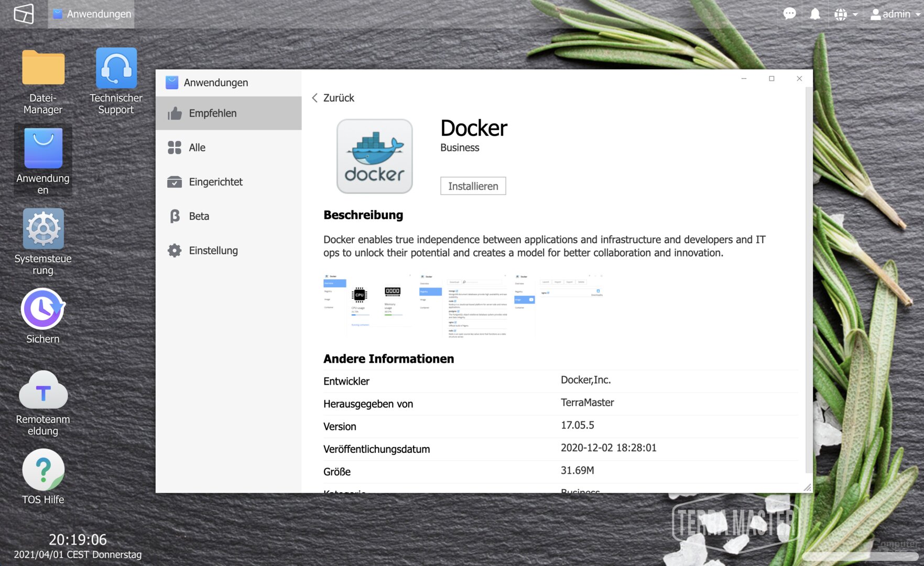The height and width of the screenshot is (566, 924).
Task: Open the admin user menu
Action: 895,14
